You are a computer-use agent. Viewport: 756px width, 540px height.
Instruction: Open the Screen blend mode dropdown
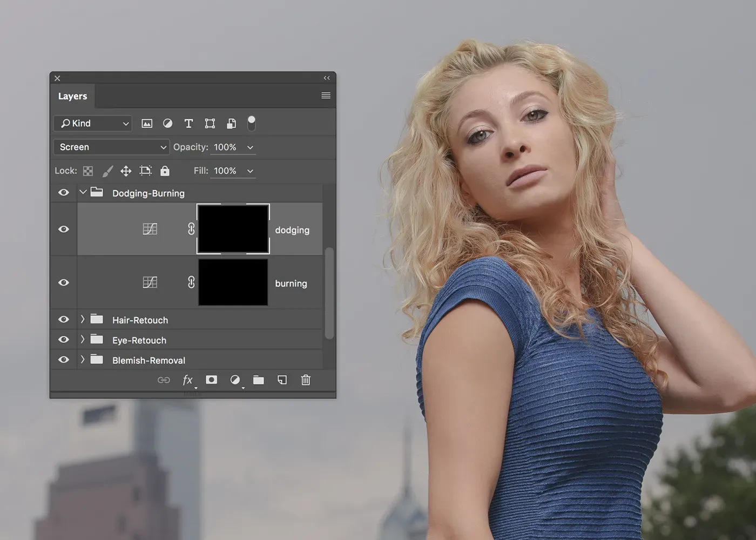pyautogui.click(x=112, y=147)
